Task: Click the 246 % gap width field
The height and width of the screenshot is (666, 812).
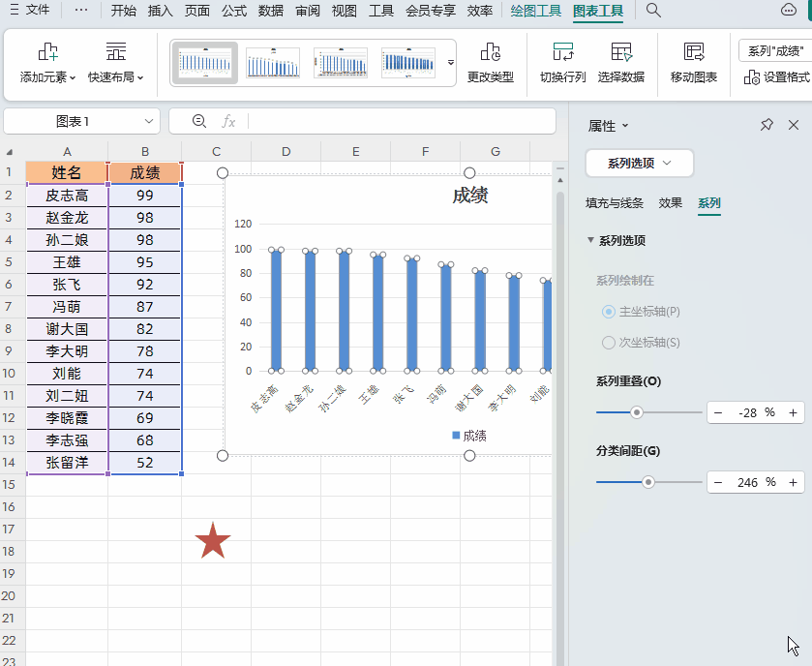Action: (756, 483)
